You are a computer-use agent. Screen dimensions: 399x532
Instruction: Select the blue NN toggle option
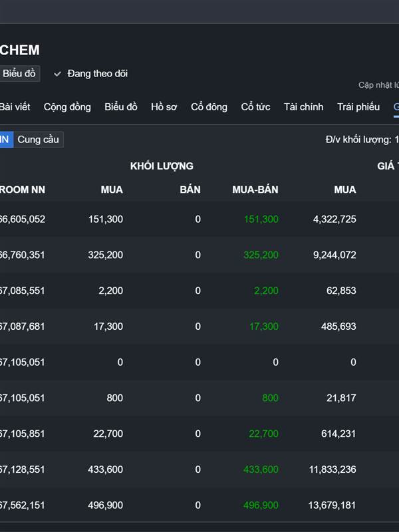tap(5, 140)
